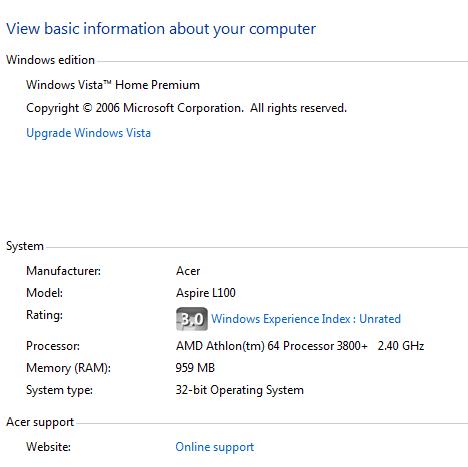Click the Acer support section header
This screenshot has width=468, height=467.
pyautogui.click(x=40, y=422)
